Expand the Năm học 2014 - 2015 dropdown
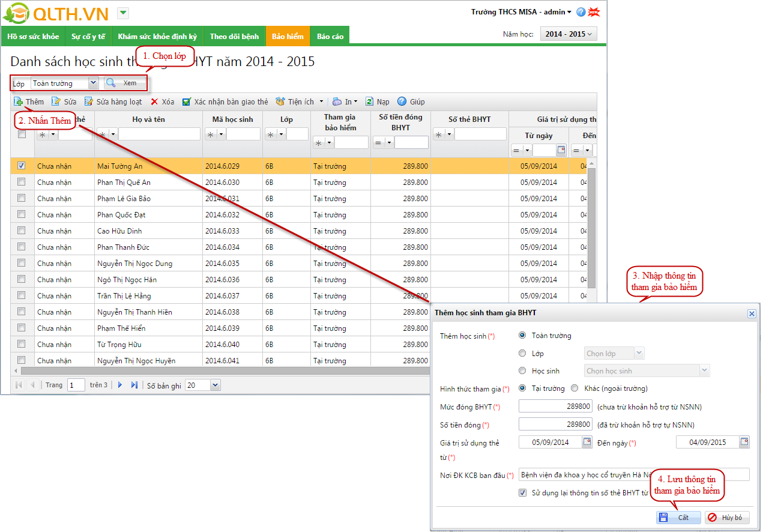763x532 pixels. click(x=568, y=34)
